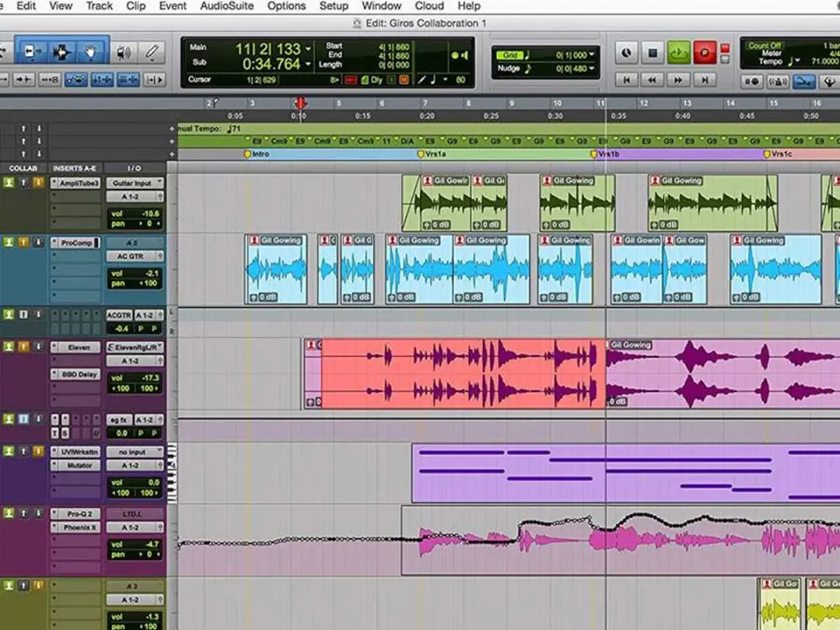Click the green Play button
Viewport: 840px width, 630px height.
click(x=679, y=53)
